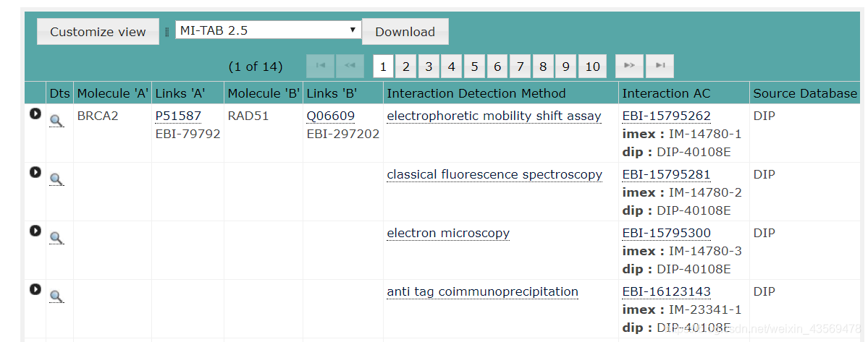Open interaction link EBI-16123143
Screen dimensions: 868x342
pos(667,291)
